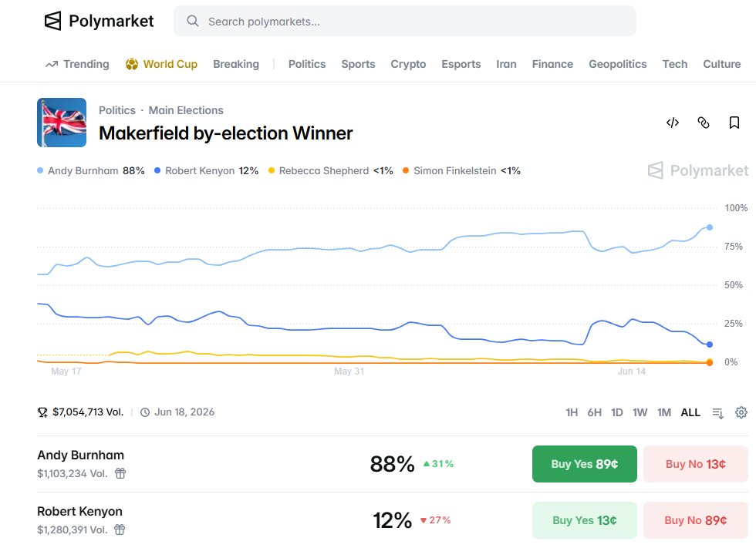The image size is (756, 548).
Task: Click the UK flag market thumbnail
Action: [62, 123]
